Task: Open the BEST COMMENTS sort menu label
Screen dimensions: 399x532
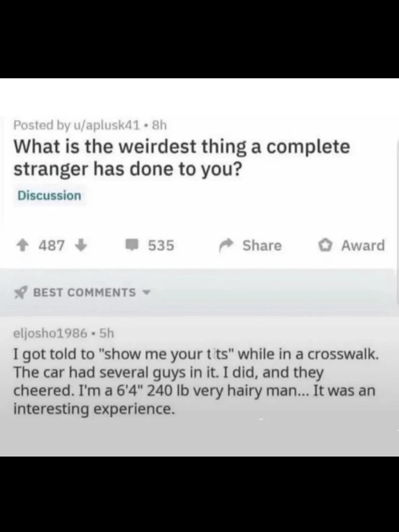Action: pos(85,293)
